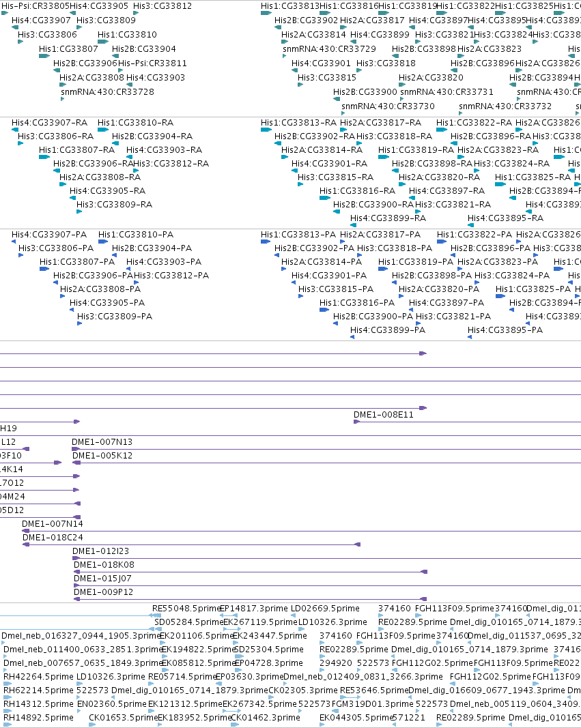Click the His1:CG33813-PA protein arrow glyph
Screen dimensions: 581x728
click(x=266, y=242)
